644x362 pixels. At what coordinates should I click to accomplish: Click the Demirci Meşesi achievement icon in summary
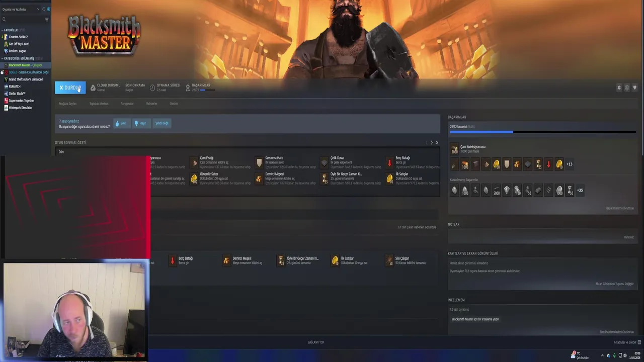259,178
